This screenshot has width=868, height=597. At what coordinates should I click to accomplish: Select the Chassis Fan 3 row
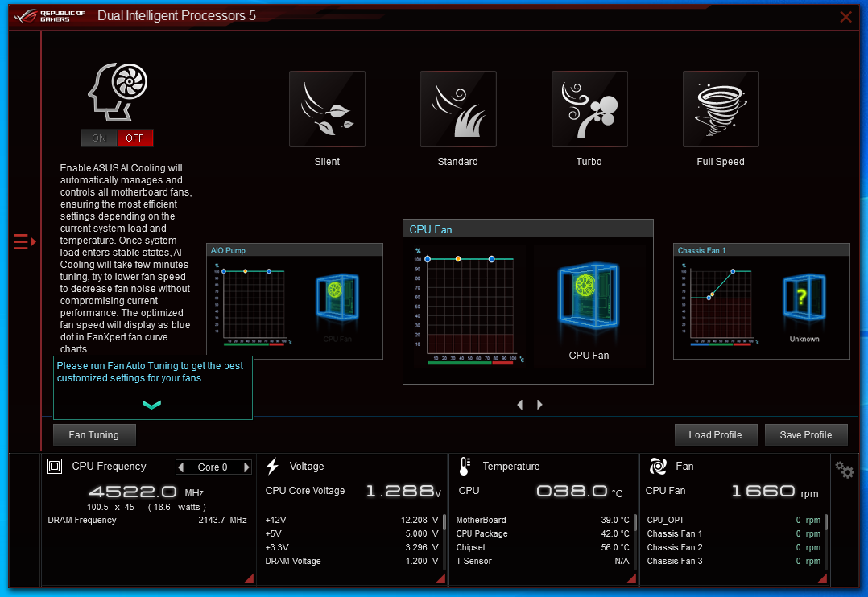click(734, 561)
